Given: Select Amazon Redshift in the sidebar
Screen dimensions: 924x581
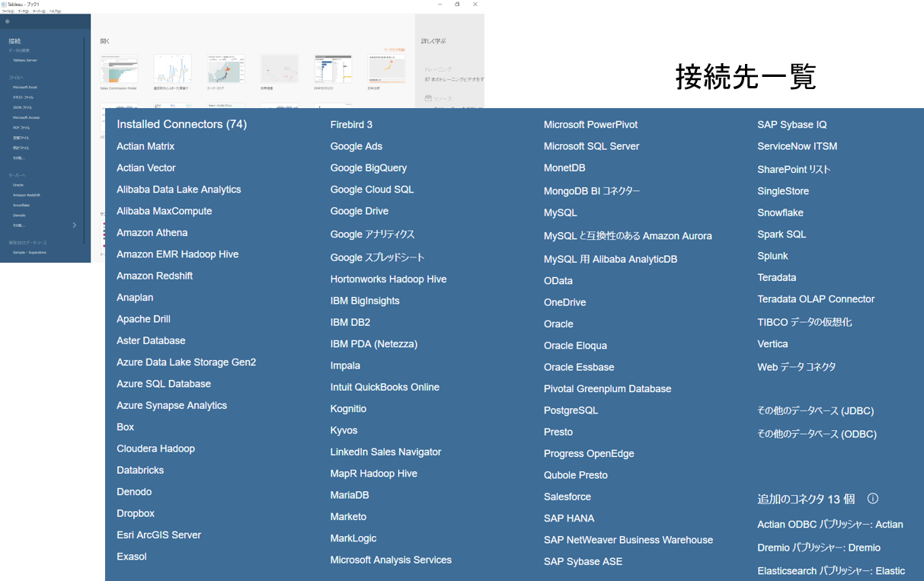Looking at the screenshot, I should (x=27, y=195).
